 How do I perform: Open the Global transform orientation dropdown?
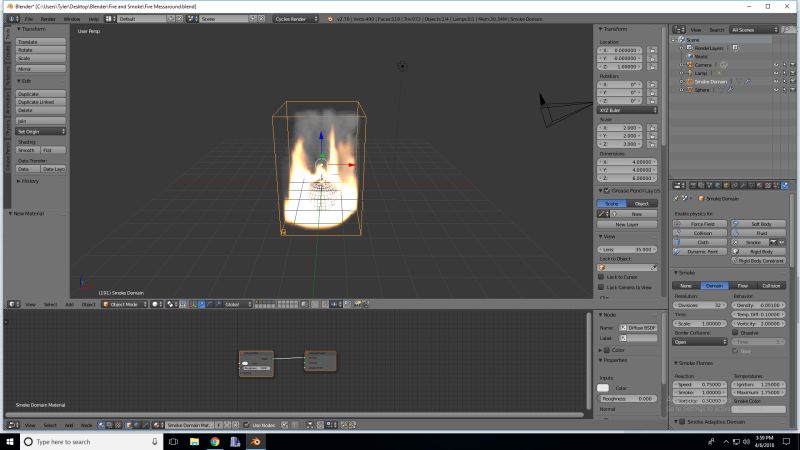(x=236, y=304)
